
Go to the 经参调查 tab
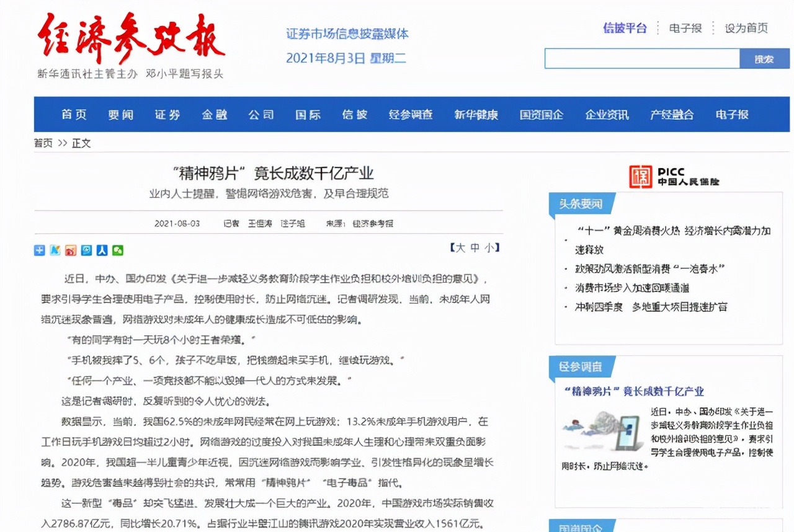click(x=411, y=115)
